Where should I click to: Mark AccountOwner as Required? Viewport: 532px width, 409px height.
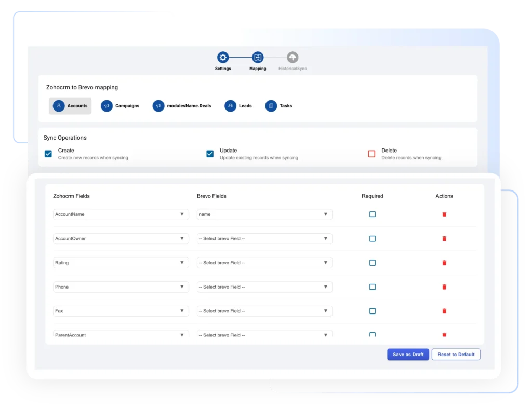tap(372, 238)
